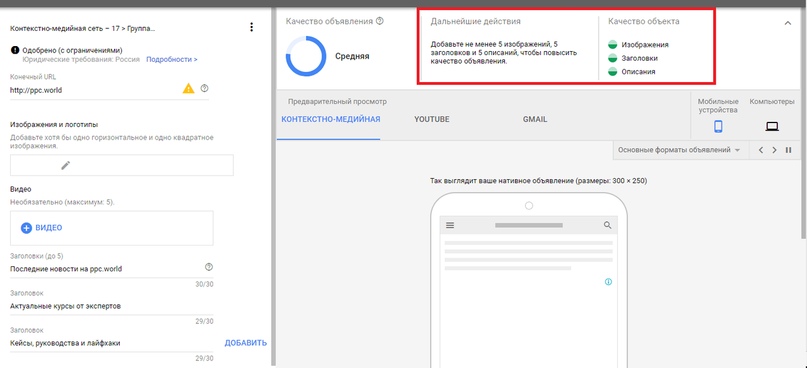This screenshot has width=807, height=368.
Task: Click the Мобильные устройства label
Action: [x=718, y=106]
